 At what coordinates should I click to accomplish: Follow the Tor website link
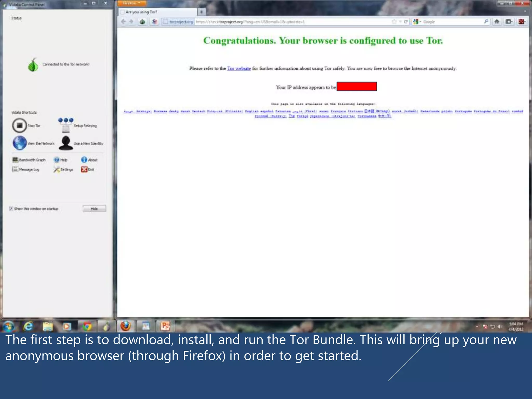point(239,69)
